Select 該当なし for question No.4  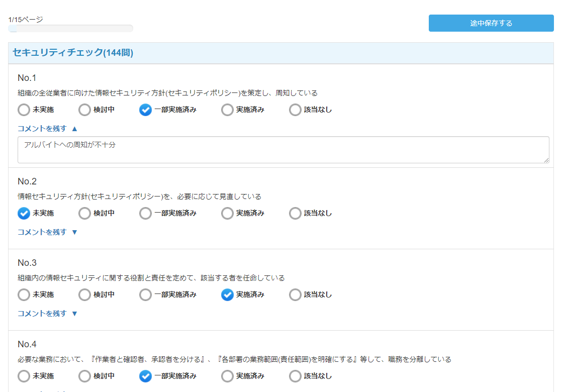coord(295,376)
